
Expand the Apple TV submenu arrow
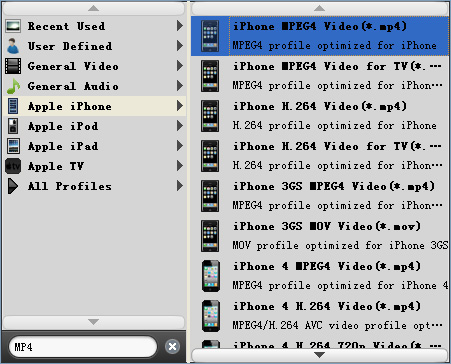[180, 166]
